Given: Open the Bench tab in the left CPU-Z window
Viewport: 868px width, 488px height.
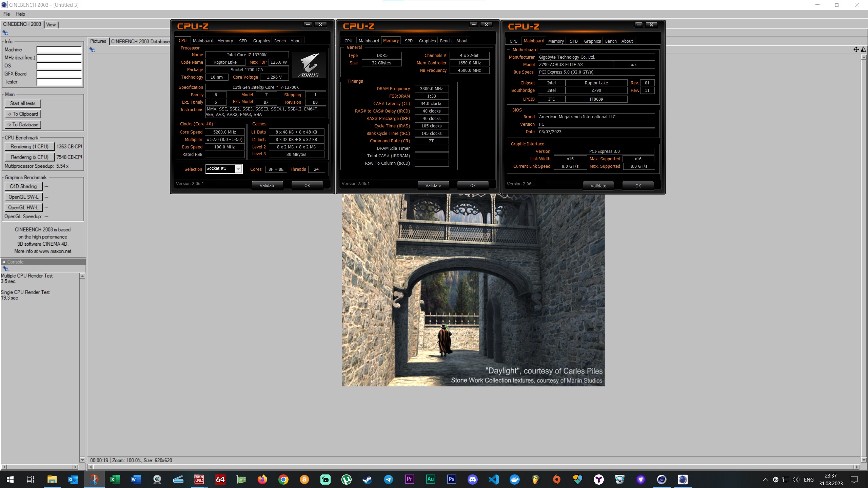Looking at the screenshot, I should (x=280, y=41).
